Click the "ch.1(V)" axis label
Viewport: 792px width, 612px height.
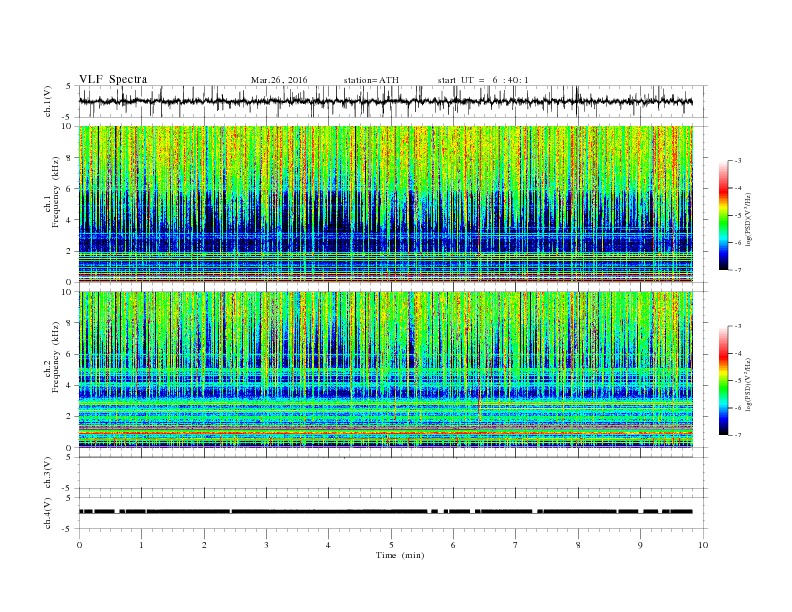[48, 101]
